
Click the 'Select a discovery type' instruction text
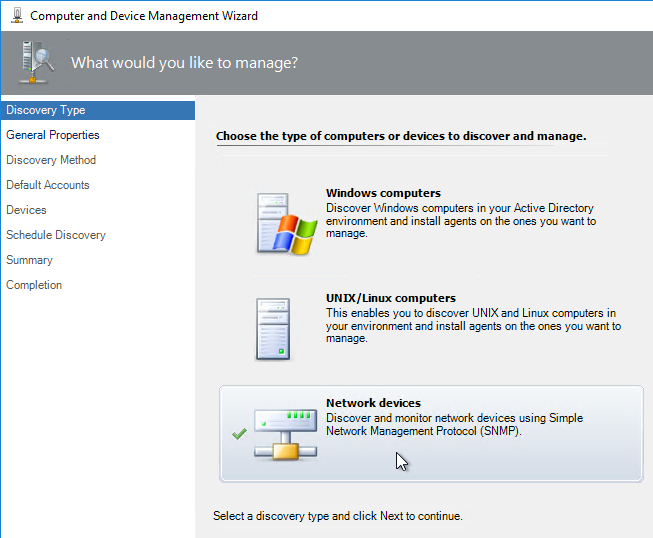(338, 516)
